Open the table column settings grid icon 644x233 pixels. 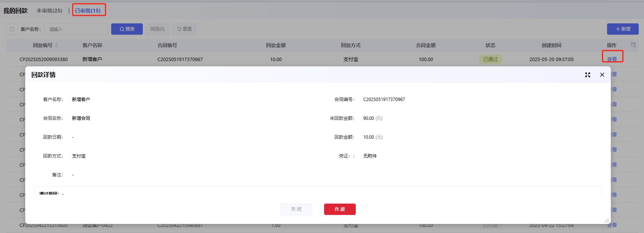[633, 45]
